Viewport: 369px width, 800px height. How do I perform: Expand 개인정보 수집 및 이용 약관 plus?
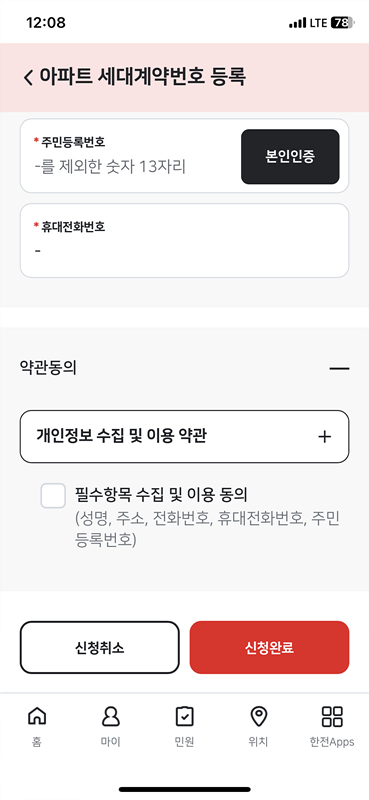pyautogui.click(x=325, y=437)
